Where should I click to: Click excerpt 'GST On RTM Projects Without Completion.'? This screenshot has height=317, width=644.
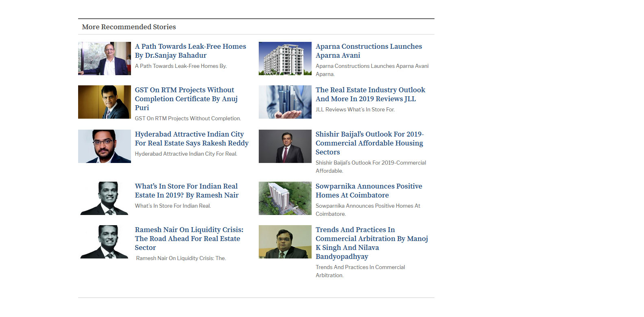(x=188, y=118)
